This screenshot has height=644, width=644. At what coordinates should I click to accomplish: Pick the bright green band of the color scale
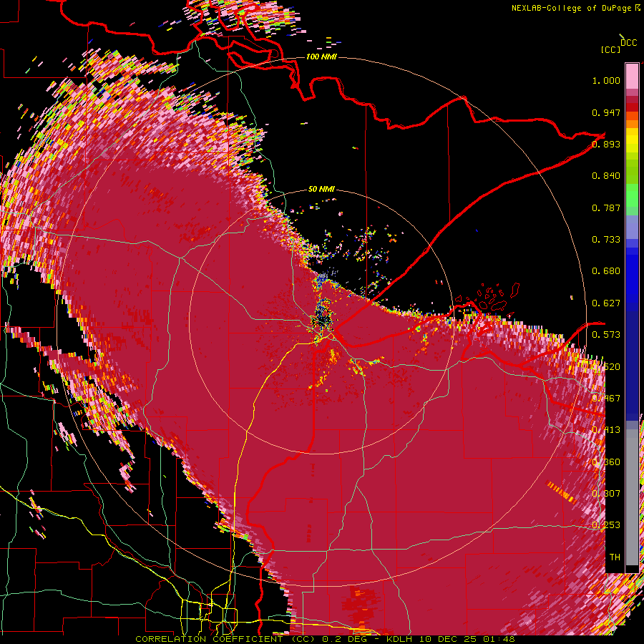click(x=632, y=195)
